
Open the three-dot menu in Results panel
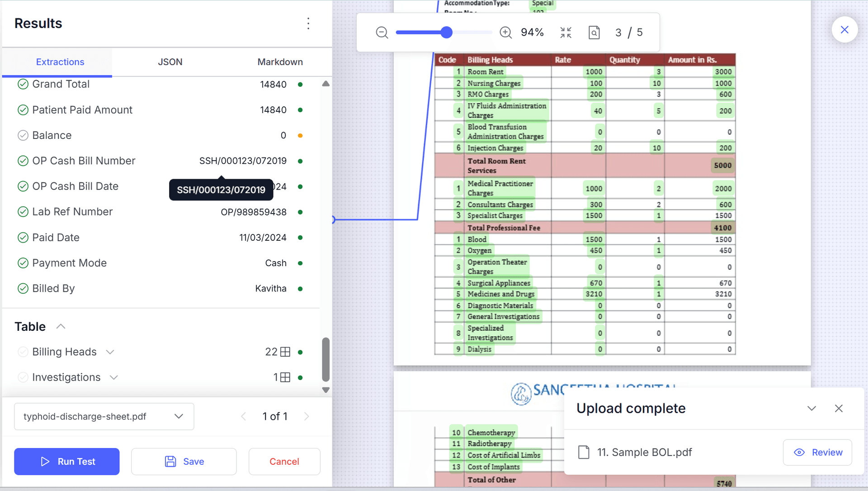(308, 23)
